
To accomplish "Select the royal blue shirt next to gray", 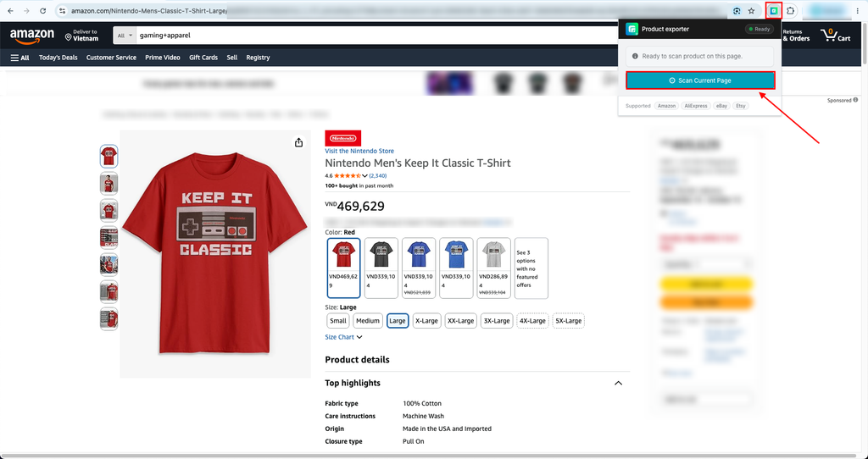I will coord(457,268).
